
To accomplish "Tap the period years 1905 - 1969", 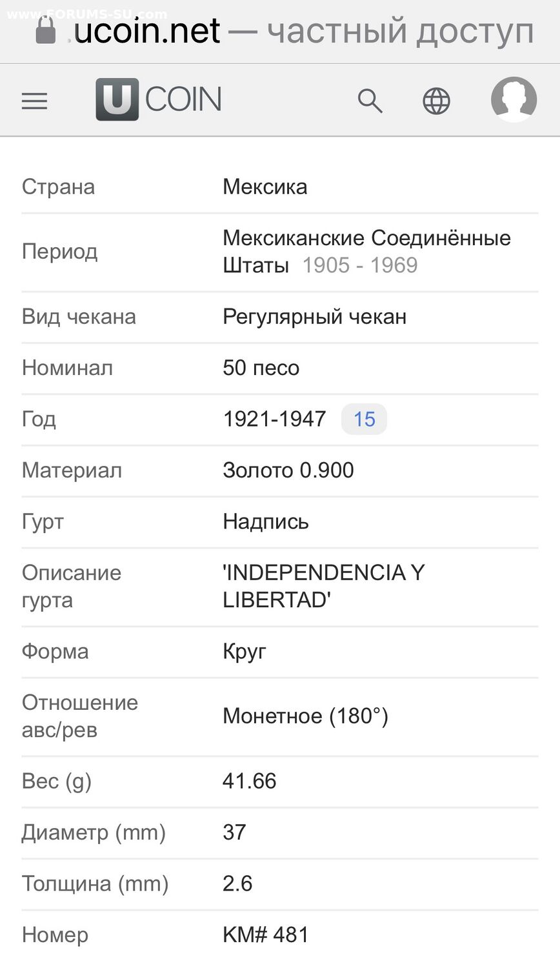I will click(360, 265).
